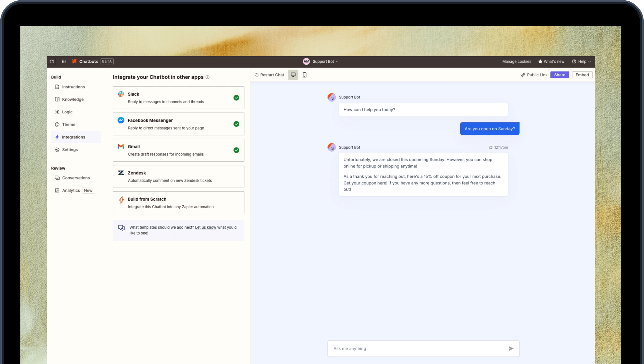Toggle the Gmail integration checkmark

[x=236, y=150]
